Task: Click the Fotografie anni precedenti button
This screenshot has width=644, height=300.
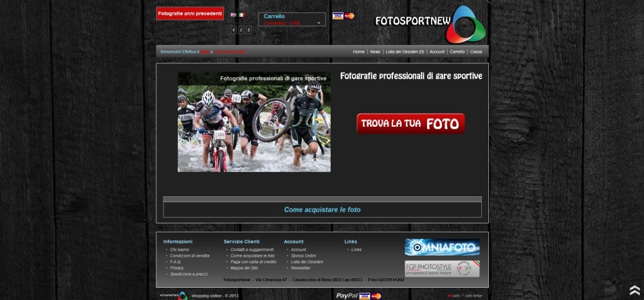Action: point(190,14)
